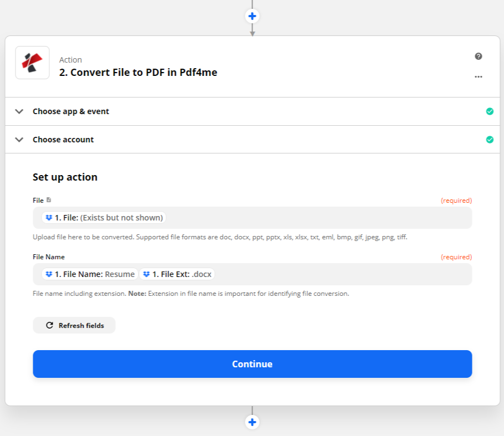Open the three-dot more options menu
504x436 pixels.
pos(479,76)
